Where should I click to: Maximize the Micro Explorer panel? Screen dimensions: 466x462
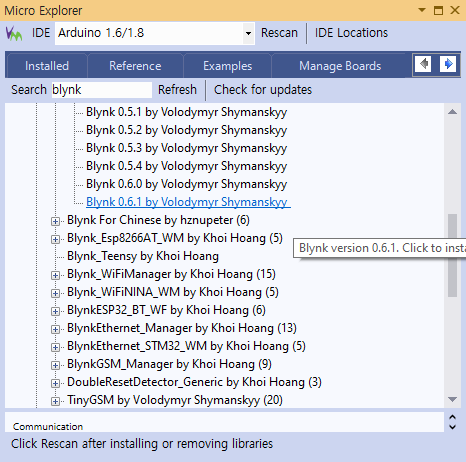coord(438,10)
